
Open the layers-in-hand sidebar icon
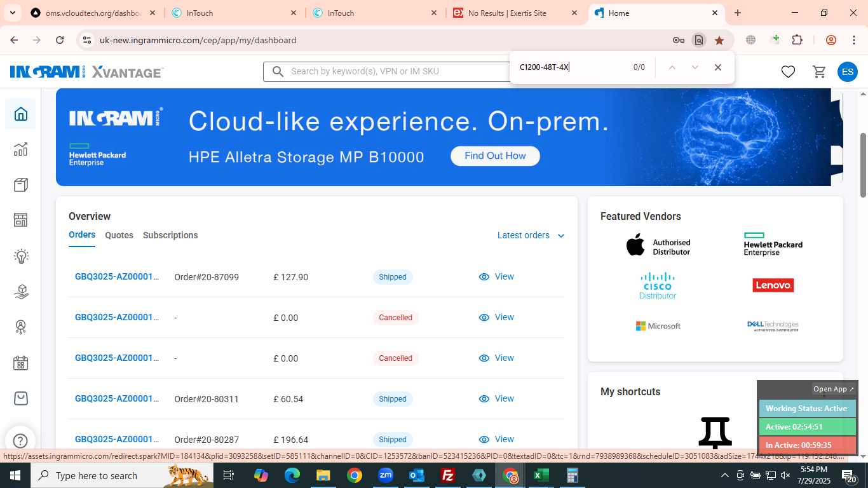pyautogui.click(x=21, y=292)
